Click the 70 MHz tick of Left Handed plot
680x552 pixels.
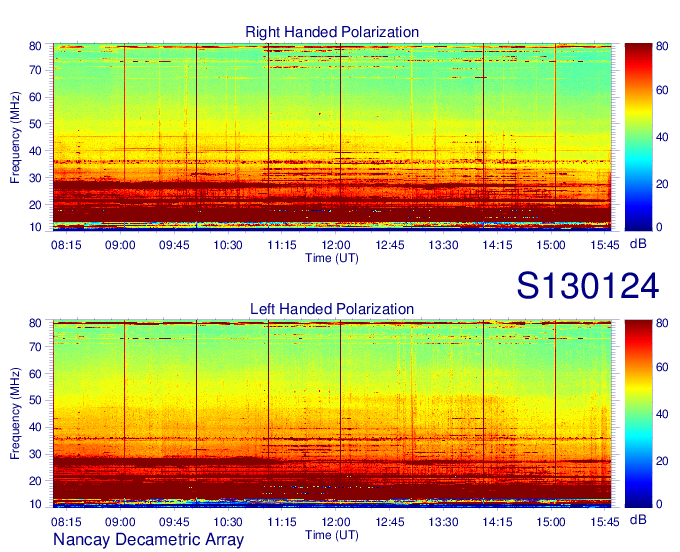tap(35, 347)
